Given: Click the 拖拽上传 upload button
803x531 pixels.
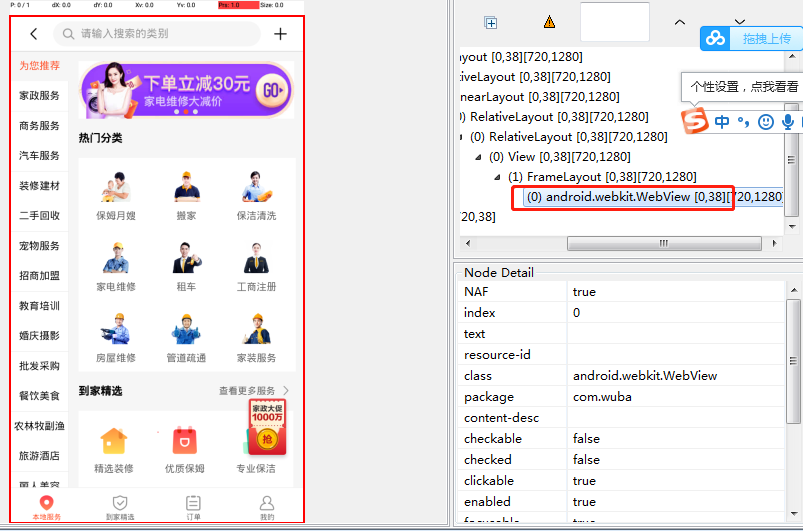Looking at the screenshot, I should coord(751,38).
